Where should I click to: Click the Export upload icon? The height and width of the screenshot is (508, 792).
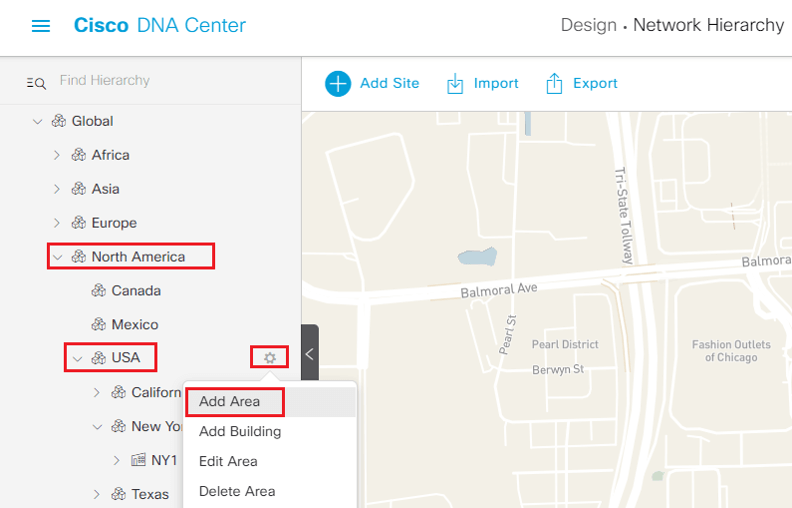click(x=554, y=84)
